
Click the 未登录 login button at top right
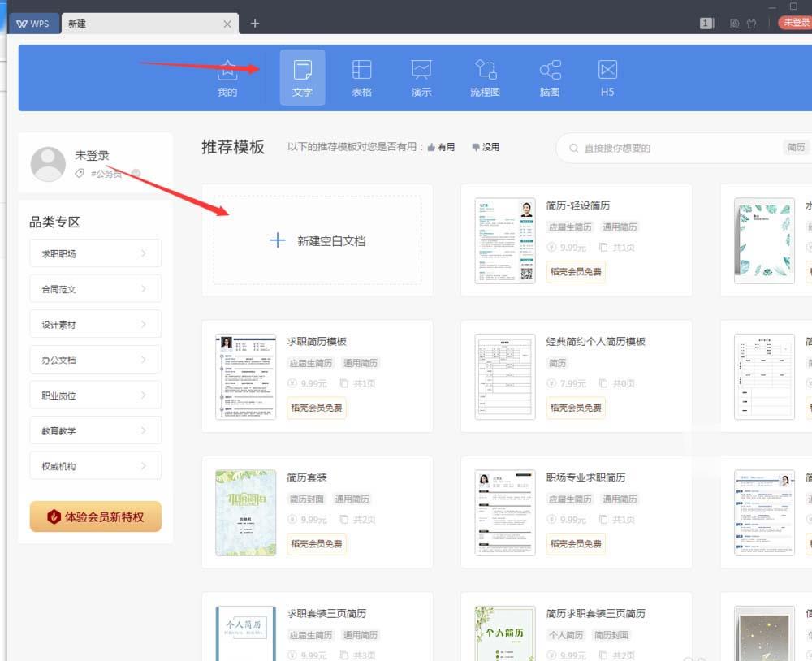(x=795, y=24)
